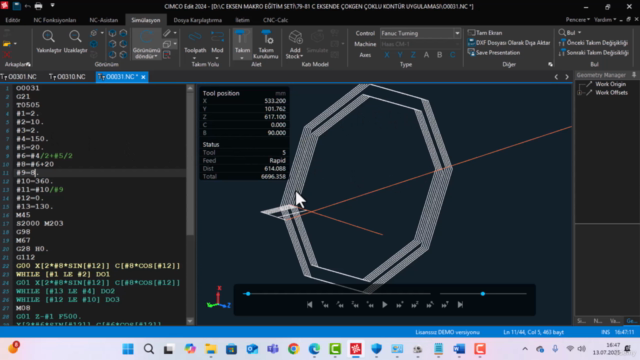Open File Explorer from the taskbar

pyautogui.click(x=211, y=349)
